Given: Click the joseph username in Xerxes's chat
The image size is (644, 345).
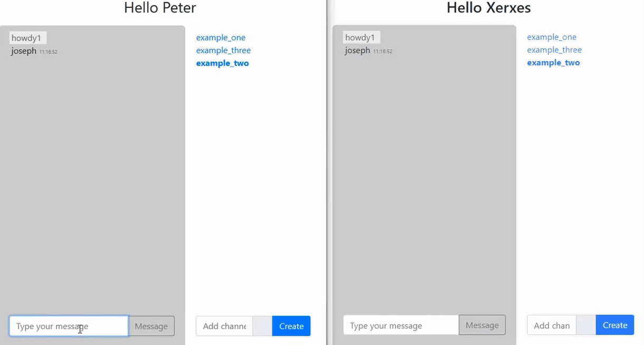Looking at the screenshot, I should pyautogui.click(x=357, y=51).
